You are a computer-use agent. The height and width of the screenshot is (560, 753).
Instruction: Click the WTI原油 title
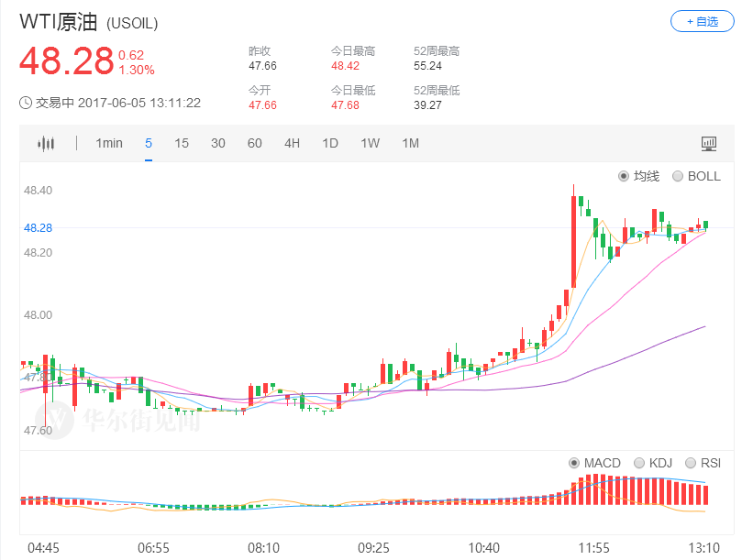59,22
